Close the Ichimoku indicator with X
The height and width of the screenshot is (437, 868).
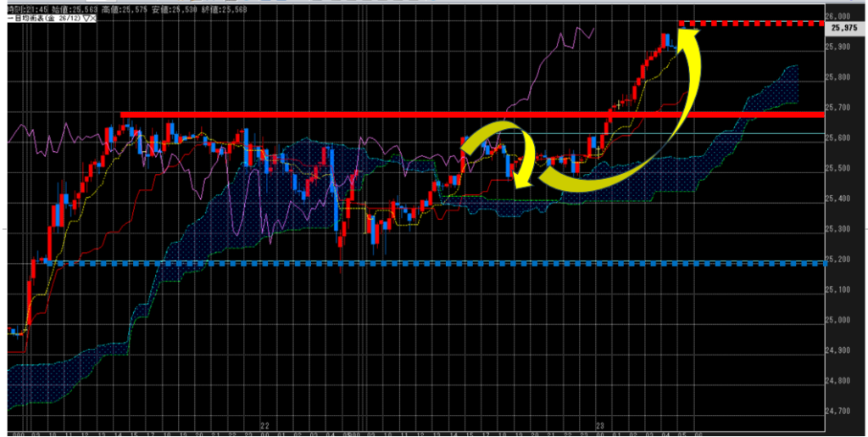pyautogui.click(x=92, y=18)
